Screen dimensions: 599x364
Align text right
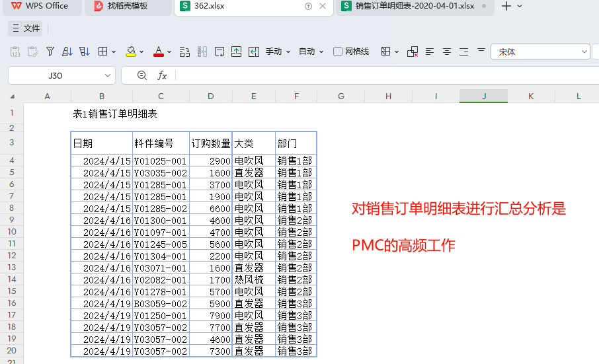click(463, 52)
